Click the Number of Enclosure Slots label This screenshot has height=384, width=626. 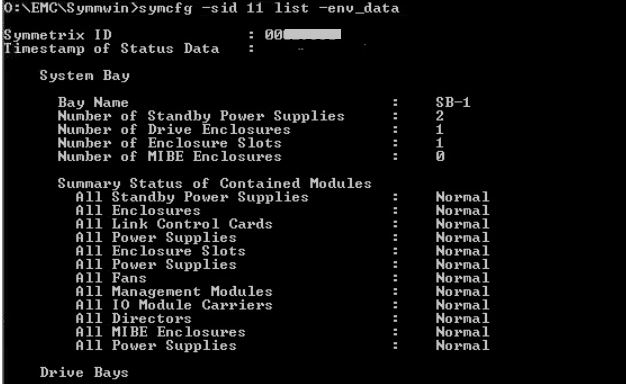170,143
